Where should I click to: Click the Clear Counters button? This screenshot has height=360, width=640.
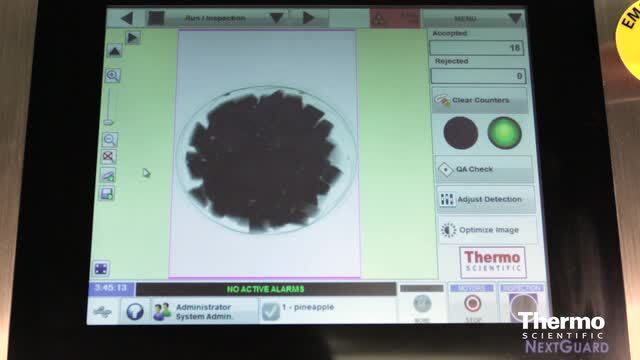480,100
